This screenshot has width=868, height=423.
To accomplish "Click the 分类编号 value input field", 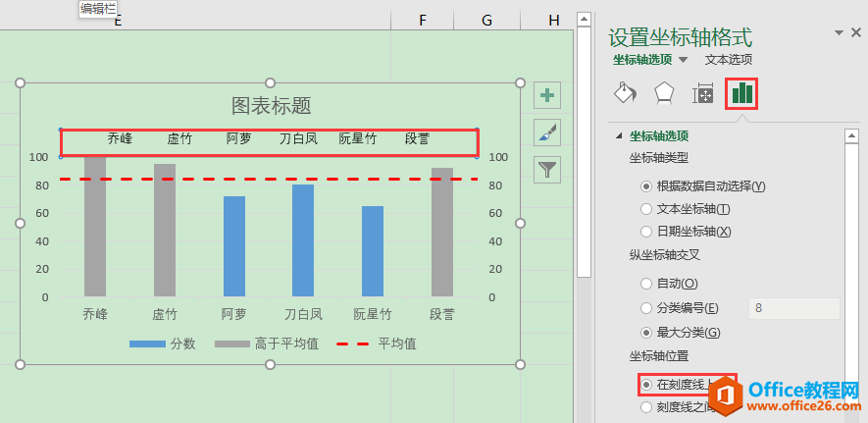I will (792, 308).
